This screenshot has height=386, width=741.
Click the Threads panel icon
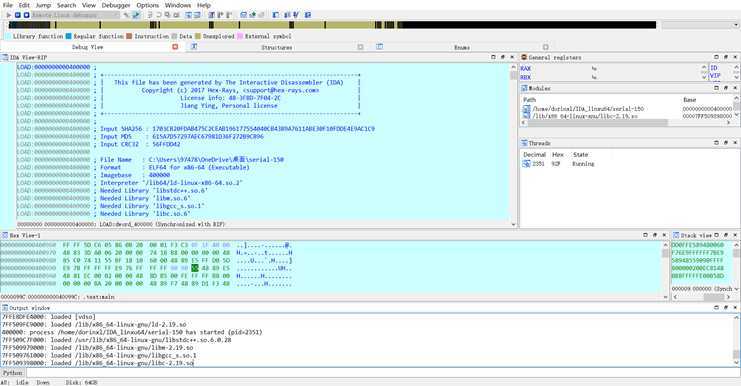pyautogui.click(x=524, y=143)
